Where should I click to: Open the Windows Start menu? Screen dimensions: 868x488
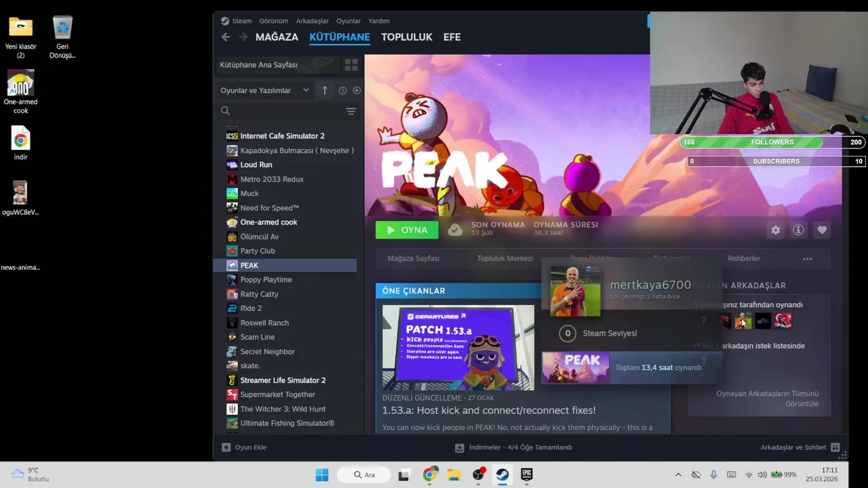322,474
